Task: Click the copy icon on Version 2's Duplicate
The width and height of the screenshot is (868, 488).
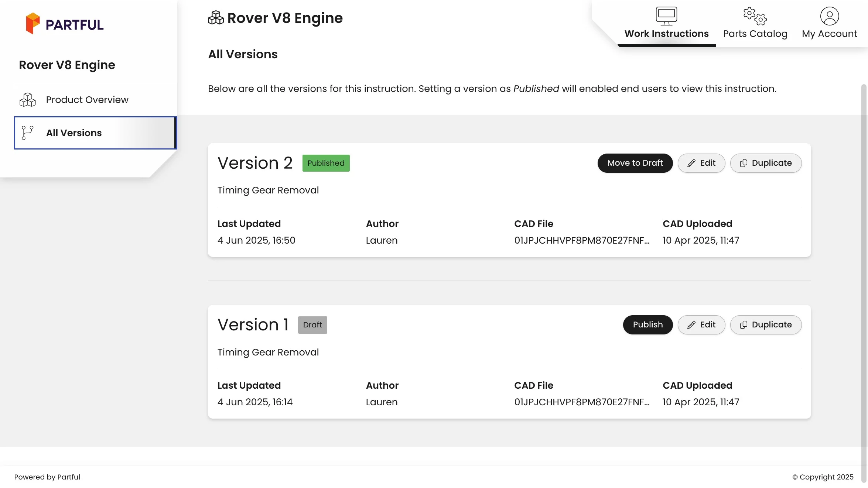Action: pyautogui.click(x=744, y=163)
